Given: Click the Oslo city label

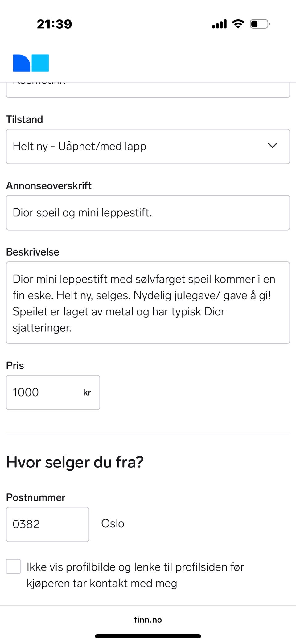Looking at the screenshot, I should pyautogui.click(x=113, y=524).
